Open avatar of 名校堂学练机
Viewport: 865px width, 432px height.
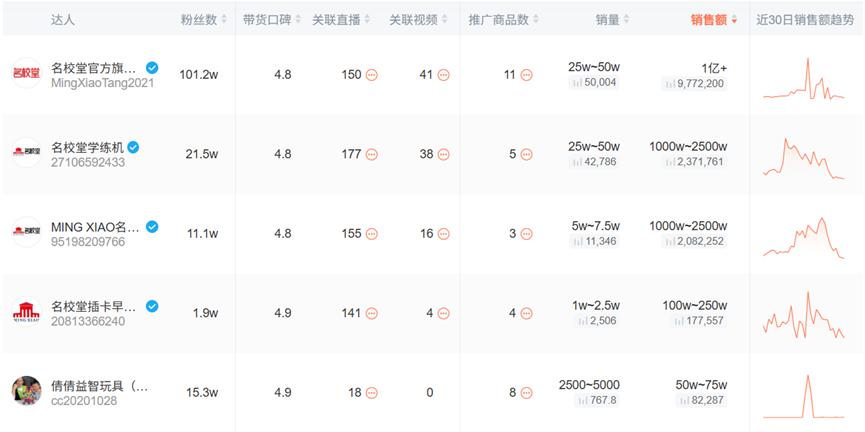pos(26,153)
